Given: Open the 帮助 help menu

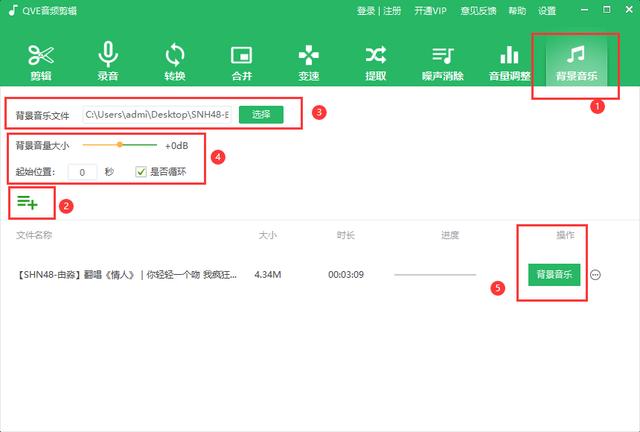Looking at the screenshot, I should pos(517,11).
